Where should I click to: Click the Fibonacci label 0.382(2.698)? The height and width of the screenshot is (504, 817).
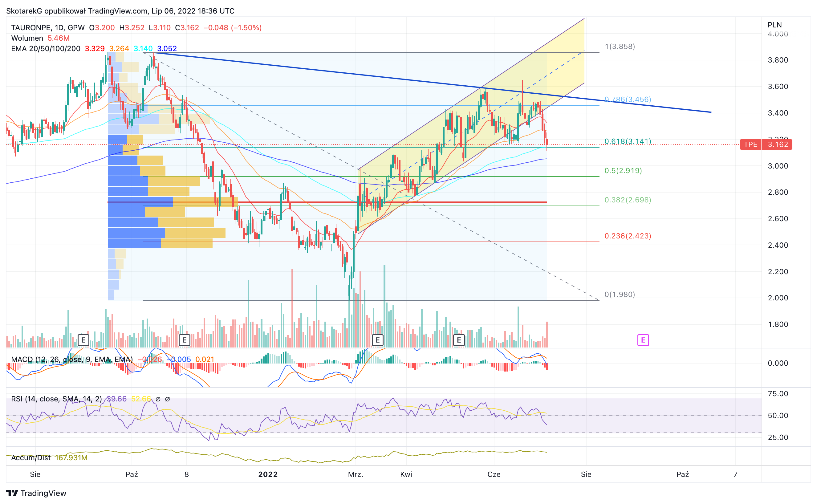click(628, 200)
